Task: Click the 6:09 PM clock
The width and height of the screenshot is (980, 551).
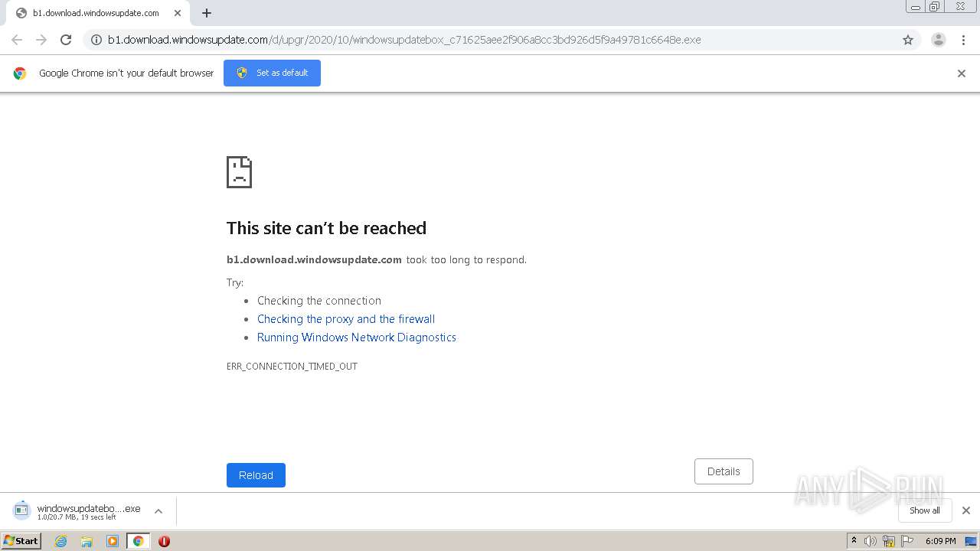Action: point(940,541)
